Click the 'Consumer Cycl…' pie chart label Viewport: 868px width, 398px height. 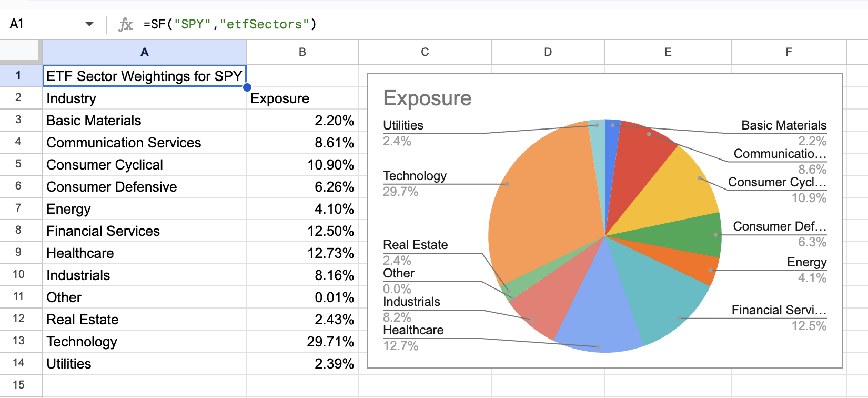click(x=777, y=182)
